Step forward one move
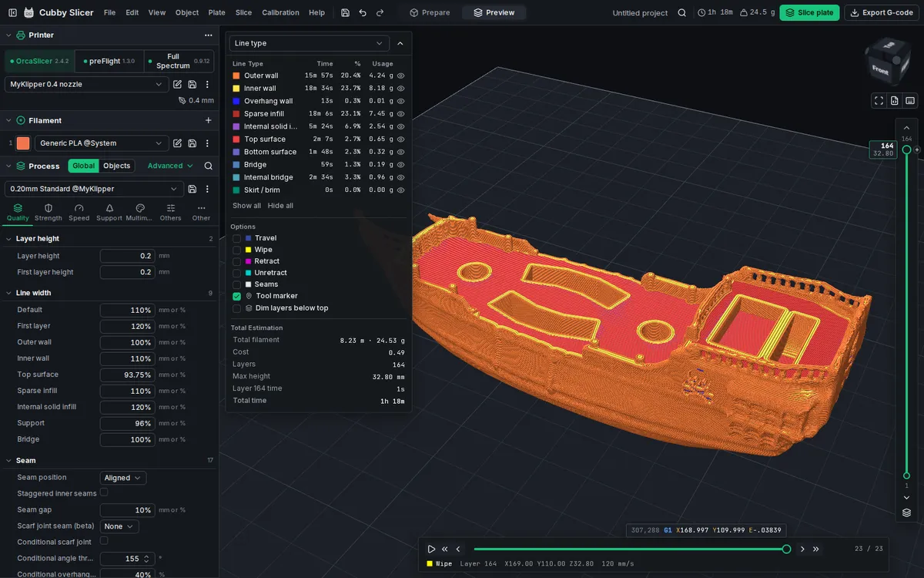 (x=802, y=549)
